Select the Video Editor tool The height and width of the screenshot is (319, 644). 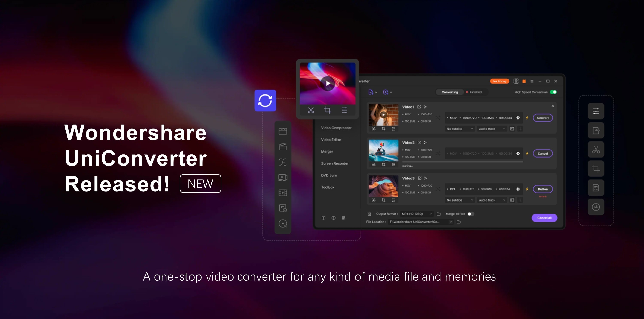[331, 140]
